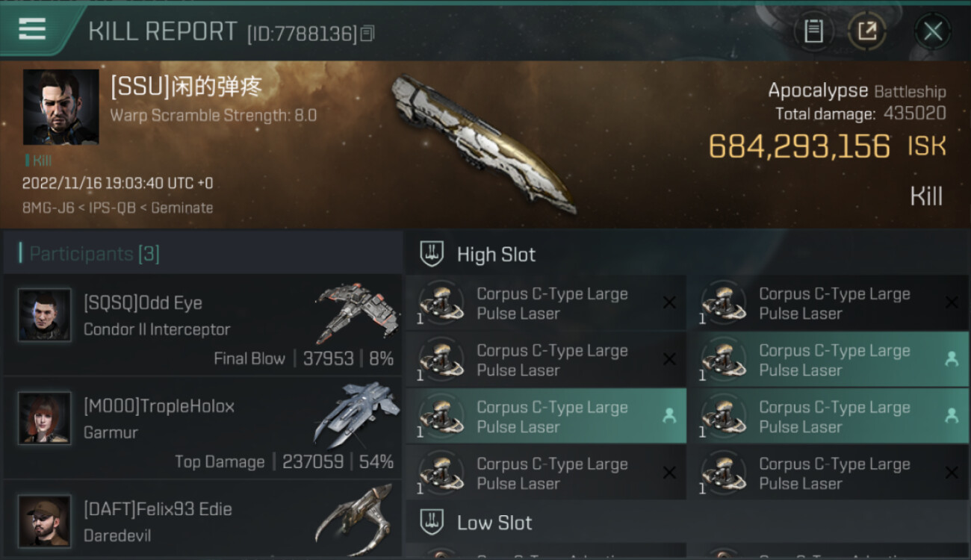The height and width of the screenshot is (560, 971).
Task: Select the Garmur ship image
Action: tap(357, 414)
